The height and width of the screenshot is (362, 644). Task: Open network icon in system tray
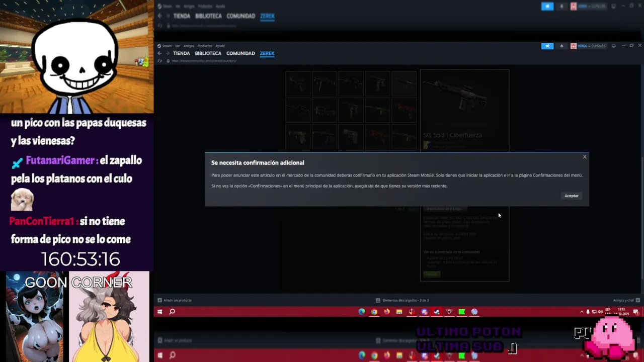click(x=594, y=312)
